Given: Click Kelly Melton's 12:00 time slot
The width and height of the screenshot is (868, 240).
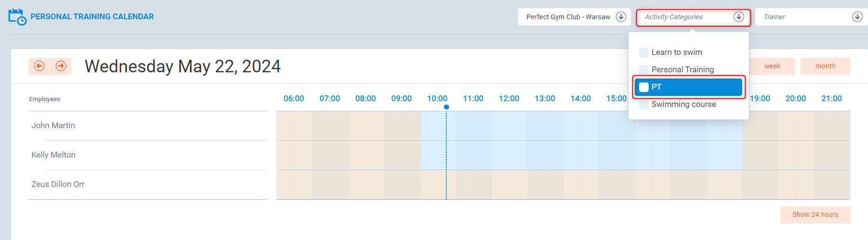Looking at the screenshot, I should click(509, 155).
